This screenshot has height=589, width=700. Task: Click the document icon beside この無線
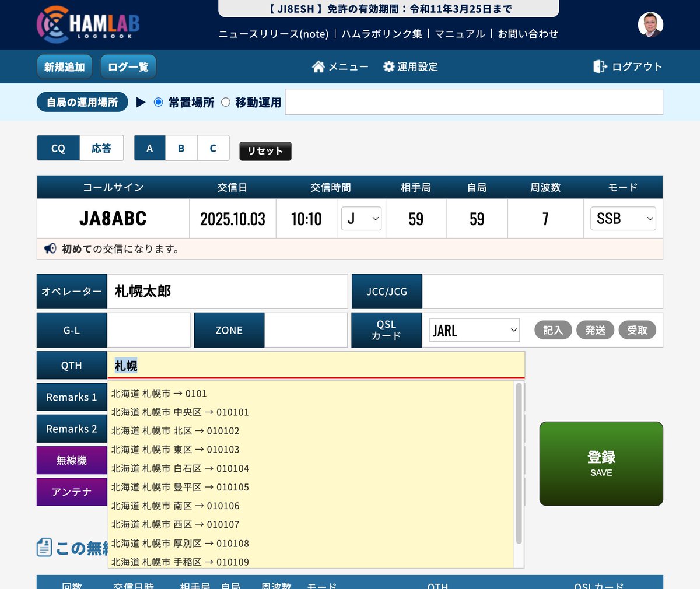(x=44, y=548)
